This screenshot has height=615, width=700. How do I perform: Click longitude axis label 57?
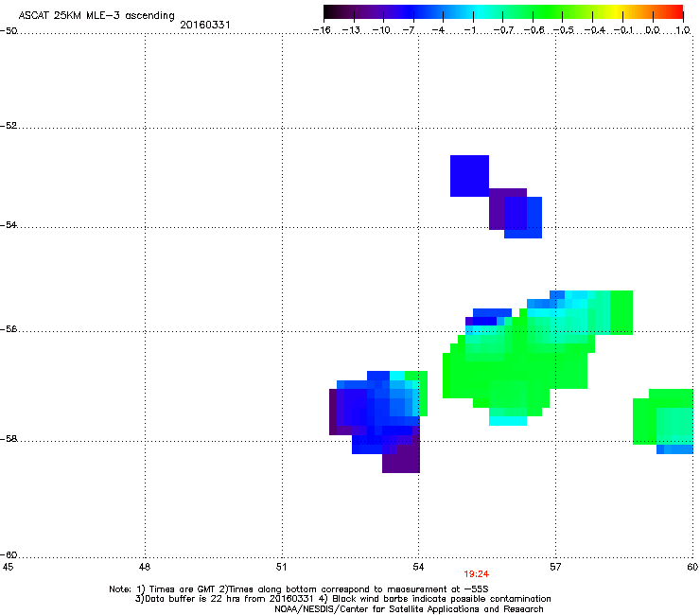(x=555, y=567)
